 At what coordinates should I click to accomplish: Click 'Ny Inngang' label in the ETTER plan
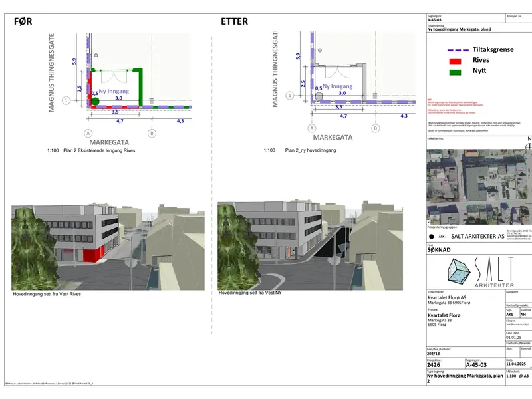[337, 86]
